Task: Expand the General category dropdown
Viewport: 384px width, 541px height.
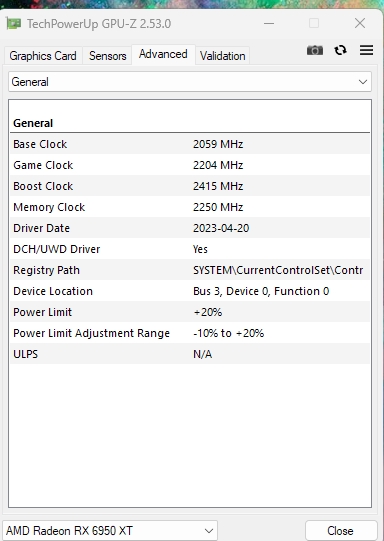Action: (190, 82)
